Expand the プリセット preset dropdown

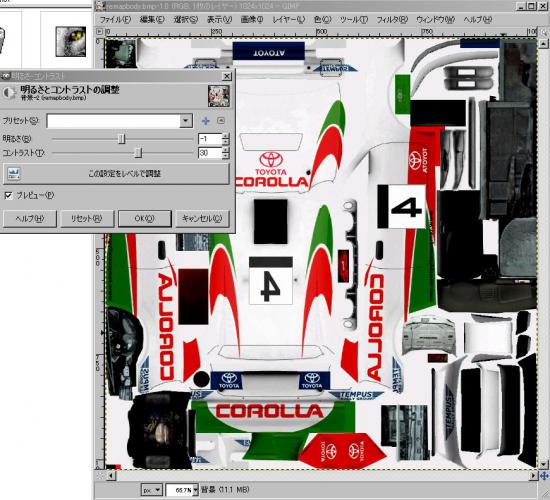pyautogui.click(x=186, y=121)
